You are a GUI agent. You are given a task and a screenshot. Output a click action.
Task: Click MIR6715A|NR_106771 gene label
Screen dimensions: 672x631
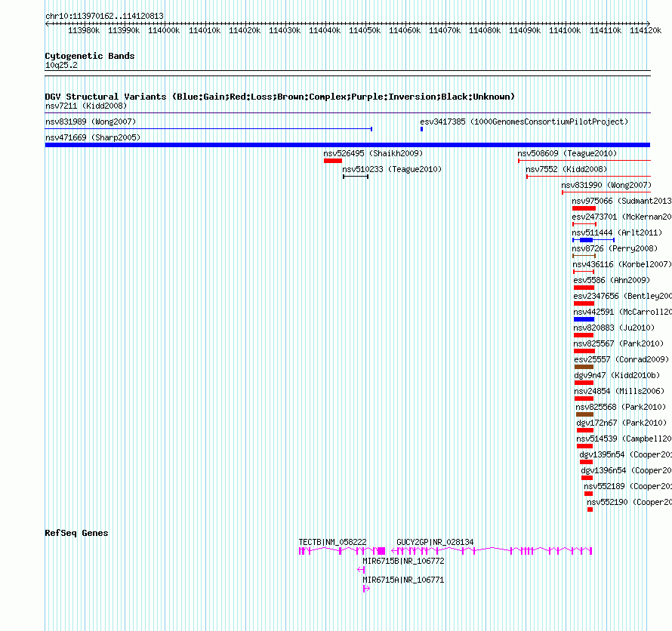[403, 580]
